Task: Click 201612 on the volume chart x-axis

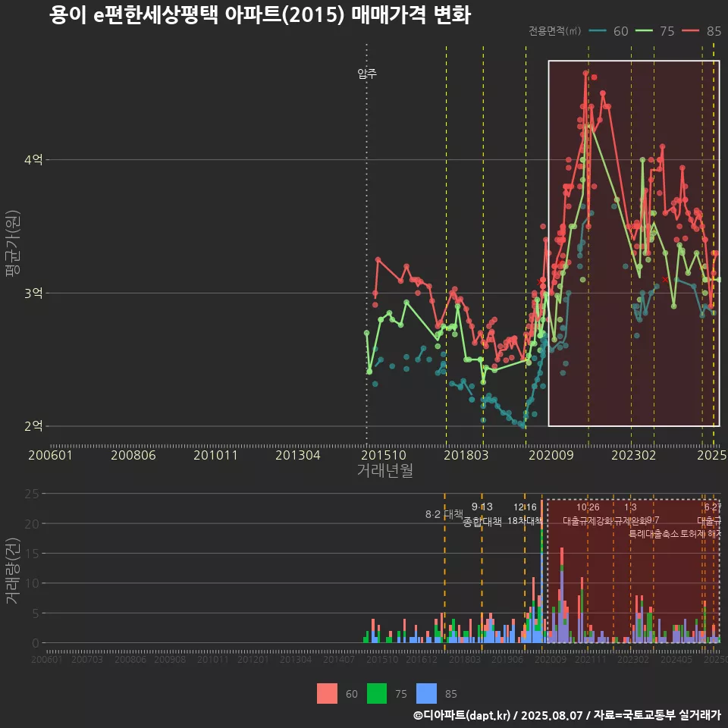Action: point(422,659)
